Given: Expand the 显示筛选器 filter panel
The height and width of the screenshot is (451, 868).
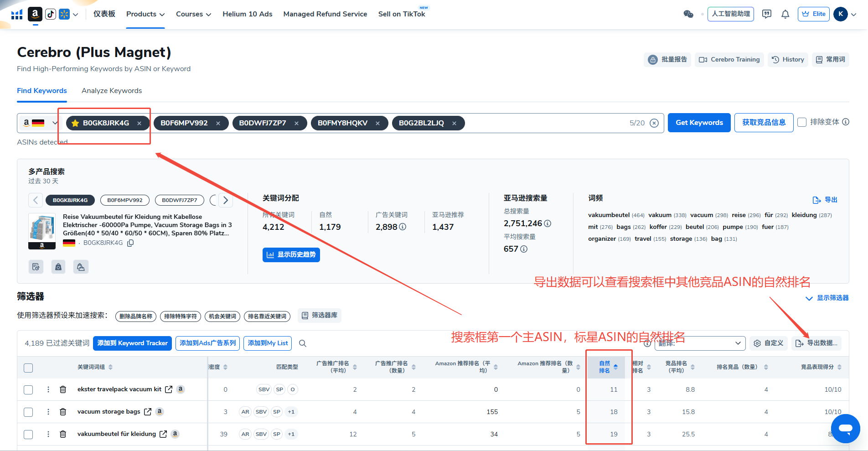Looking at the screenshot, I should [827, 298].
